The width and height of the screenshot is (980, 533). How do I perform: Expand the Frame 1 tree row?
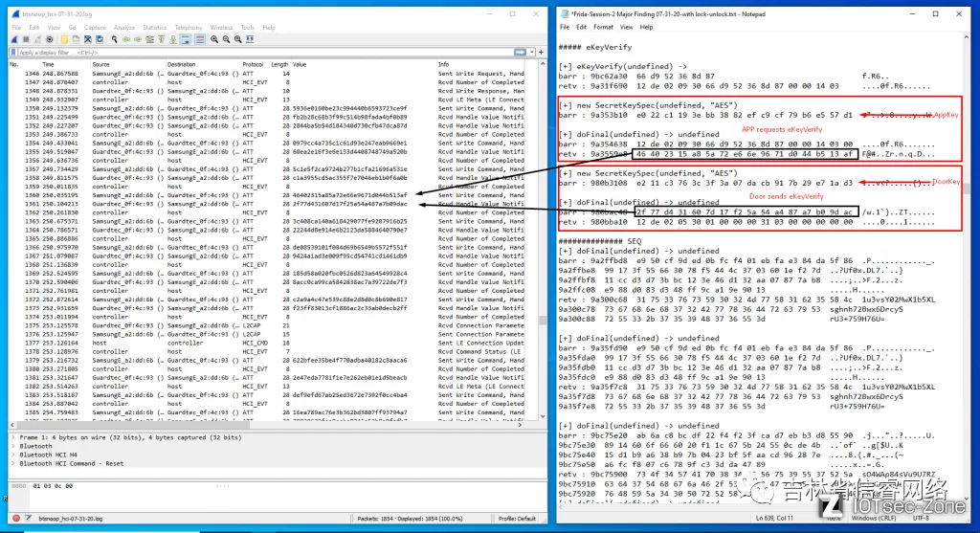point(11,436)
